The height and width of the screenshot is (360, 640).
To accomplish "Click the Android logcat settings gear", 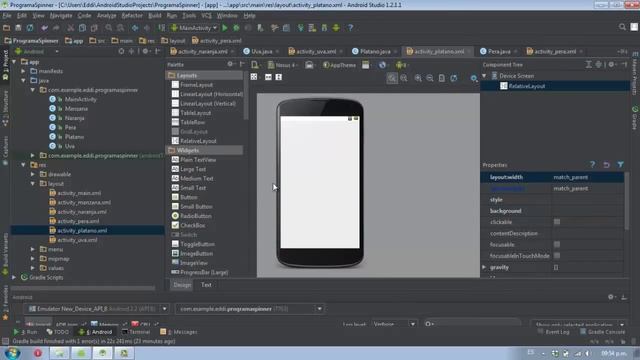I will [611, 297].
